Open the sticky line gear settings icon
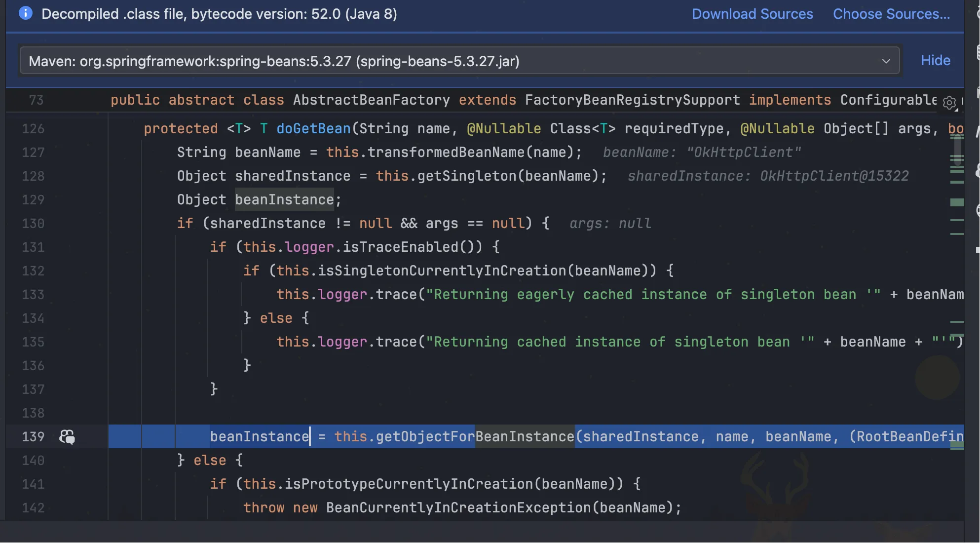Image resolution: width=980 pixels, height=543 pixels. (949, 102)
